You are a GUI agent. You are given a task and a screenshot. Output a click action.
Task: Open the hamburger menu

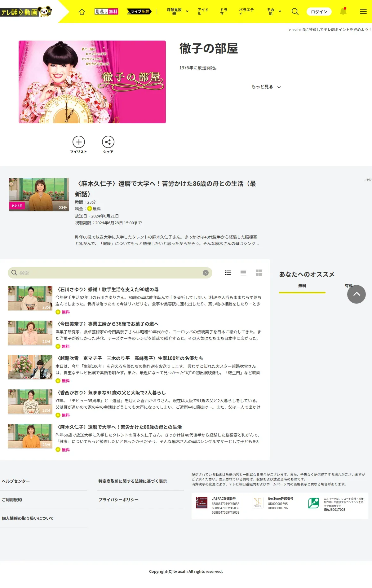click(363, 11)
